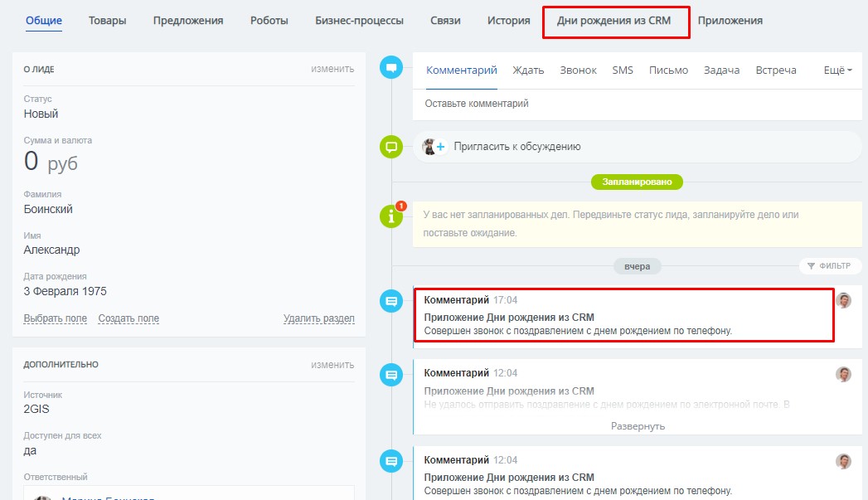Open the author avatar on the collapsed 12:04 comment

point(843,374)
